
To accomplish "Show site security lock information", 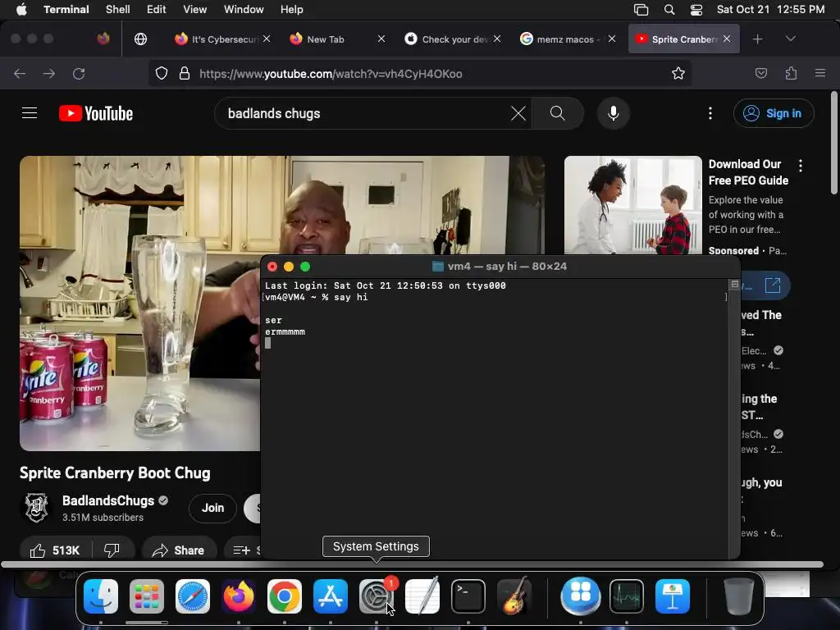I will (185, 73).
